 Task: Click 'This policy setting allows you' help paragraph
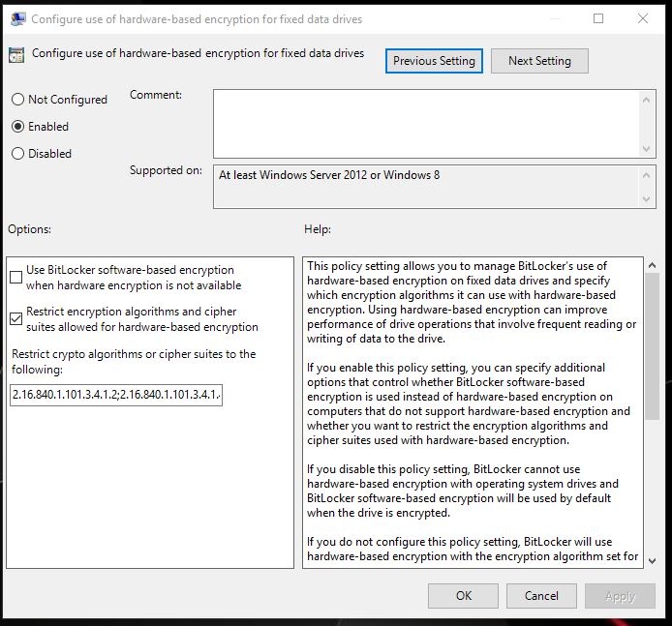pos(472,302)
